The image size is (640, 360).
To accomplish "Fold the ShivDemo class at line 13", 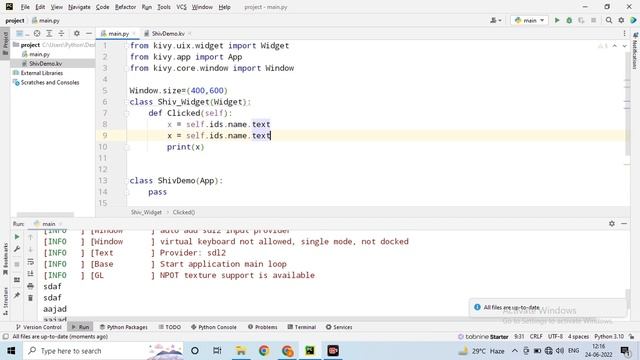I will (x=127, y=180).
